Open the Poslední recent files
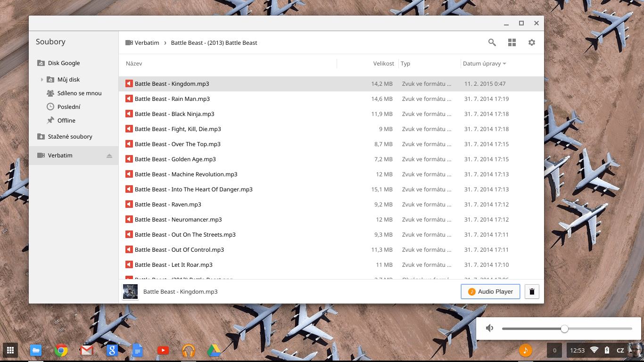 74,107
